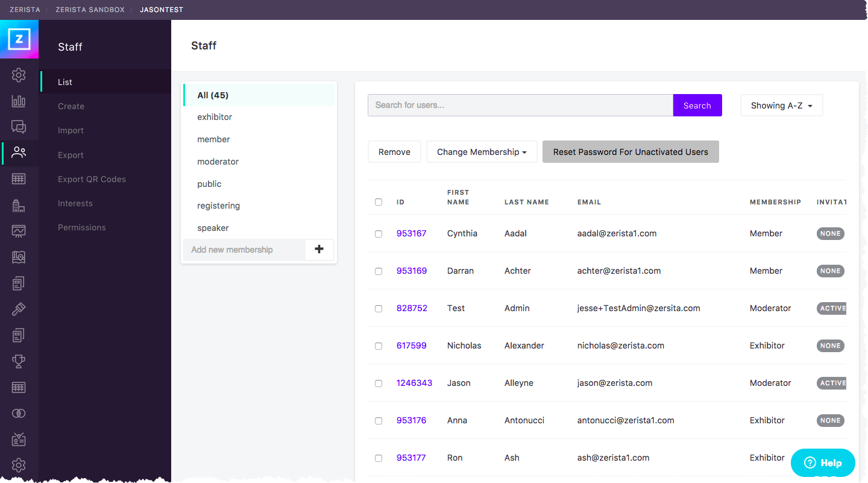Check the box for Jason Alleyne

coord(379,384)
